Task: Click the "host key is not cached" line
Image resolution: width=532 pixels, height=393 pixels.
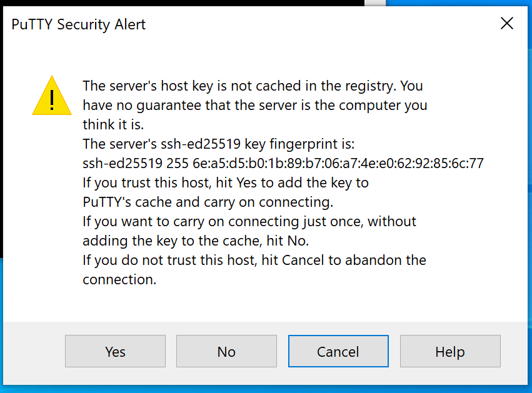Action: click(253, 86)
